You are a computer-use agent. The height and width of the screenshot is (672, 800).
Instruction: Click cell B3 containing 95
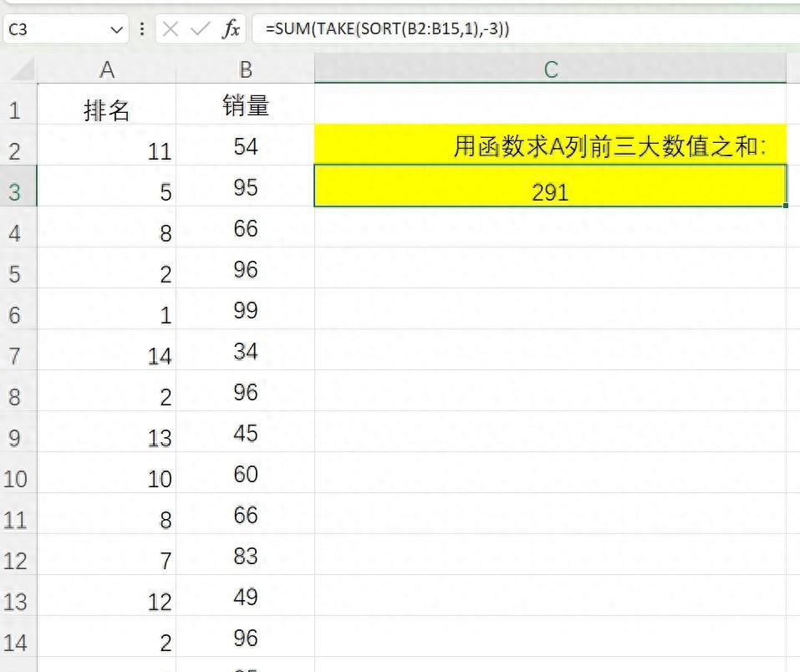pos(246,186)
